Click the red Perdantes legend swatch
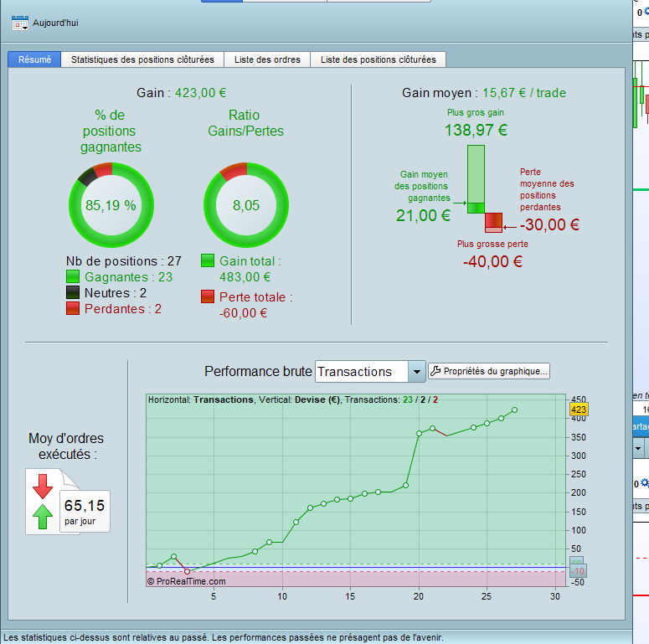 [x=73, y=308]
